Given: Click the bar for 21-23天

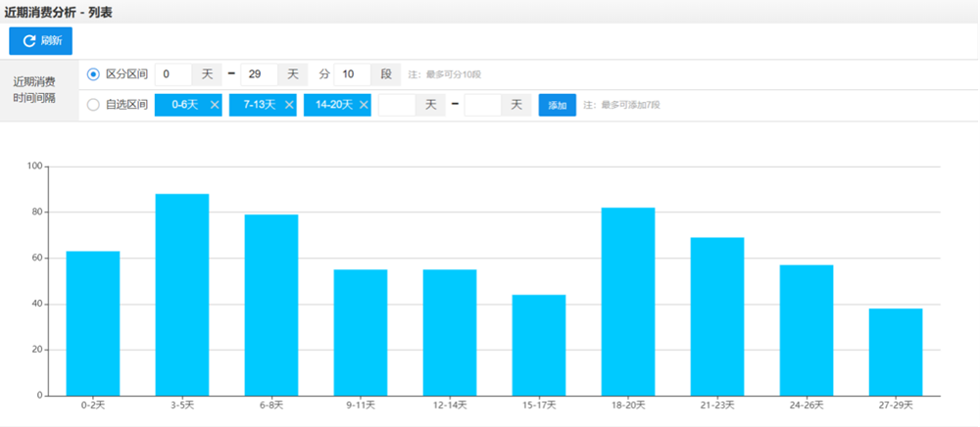Looking at the screenshot, I should click(x=717, y=315).
